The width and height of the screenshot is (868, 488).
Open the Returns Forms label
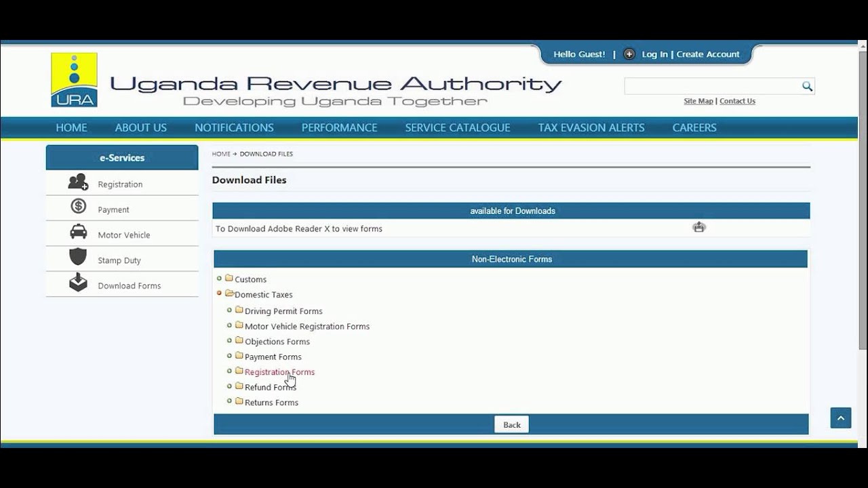(x=271, y=403)
